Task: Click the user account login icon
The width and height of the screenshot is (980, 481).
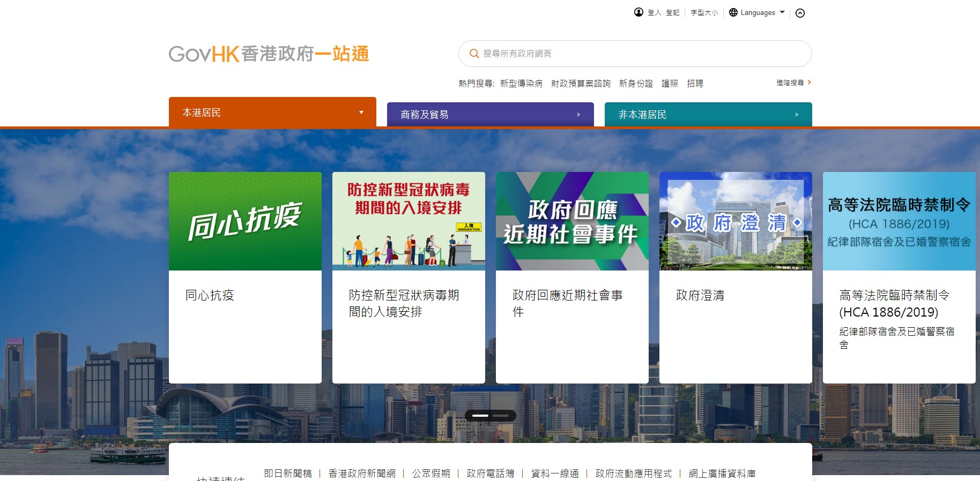Action: point(639,12)
